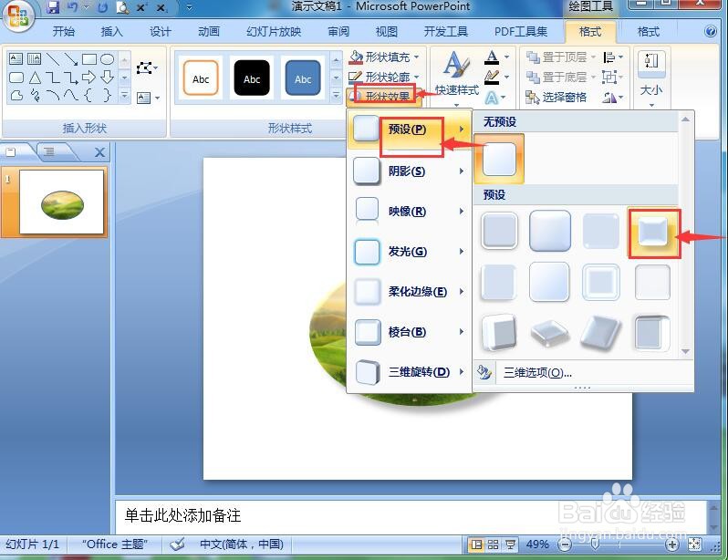
Task: Apply the blue Abc shape style
Action: 303,78
